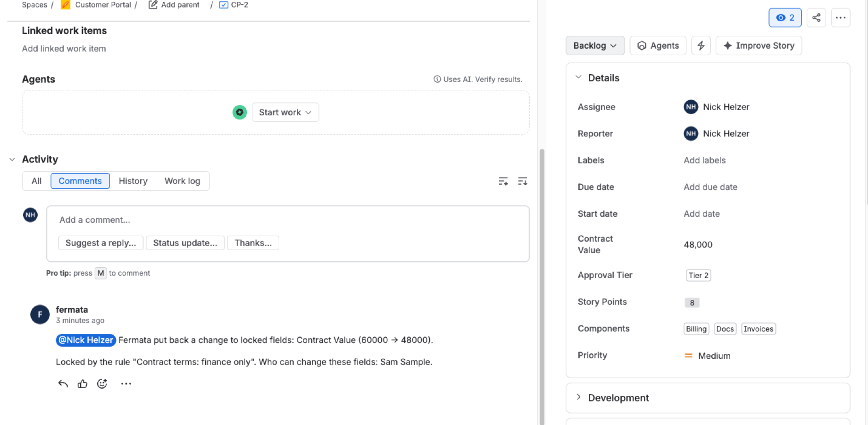Reply to fermata's comment via arrow icon
Image resolution: width=868 pixels, height=425 pixels.
point(63,383)
